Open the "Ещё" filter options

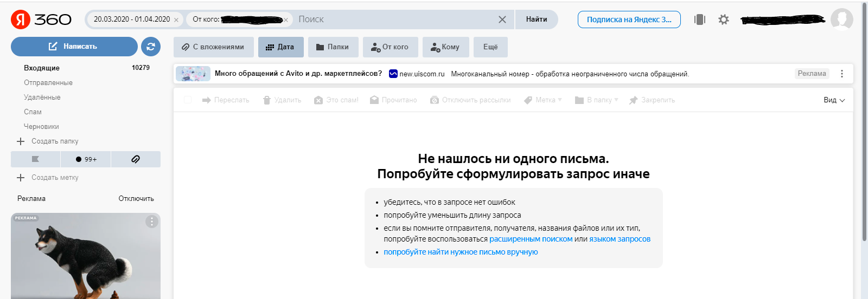[490, 47]
